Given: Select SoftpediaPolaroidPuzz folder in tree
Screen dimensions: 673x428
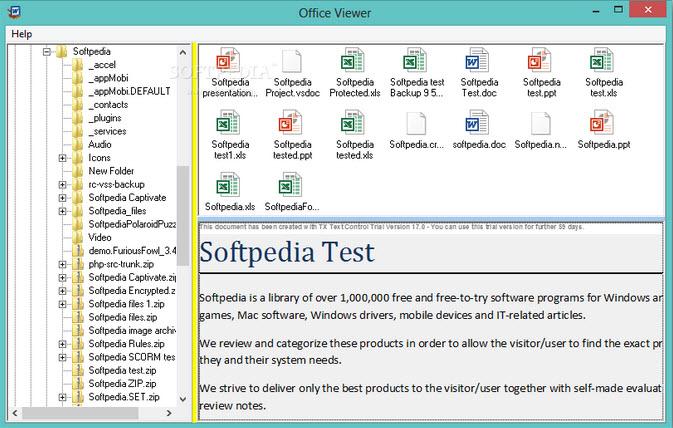Looking at the screenshot, I should (x=132, y=224).
